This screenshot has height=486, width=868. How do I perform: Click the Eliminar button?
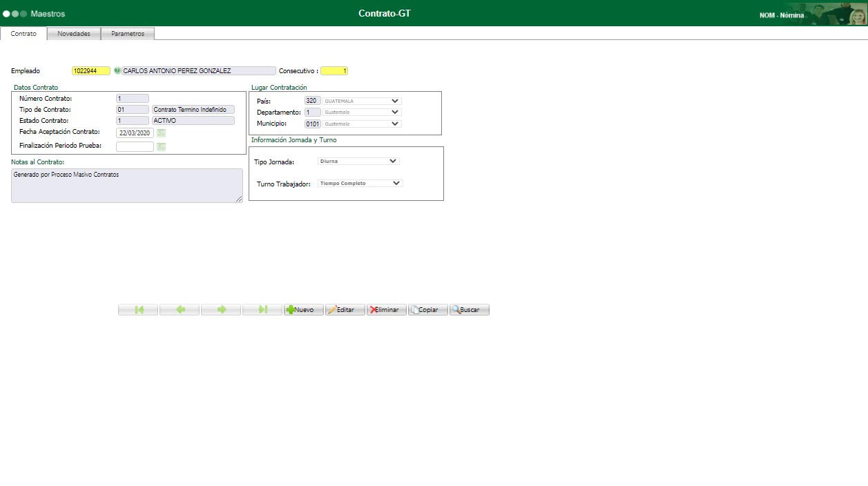pyautogui.click(x=387, y=310)
